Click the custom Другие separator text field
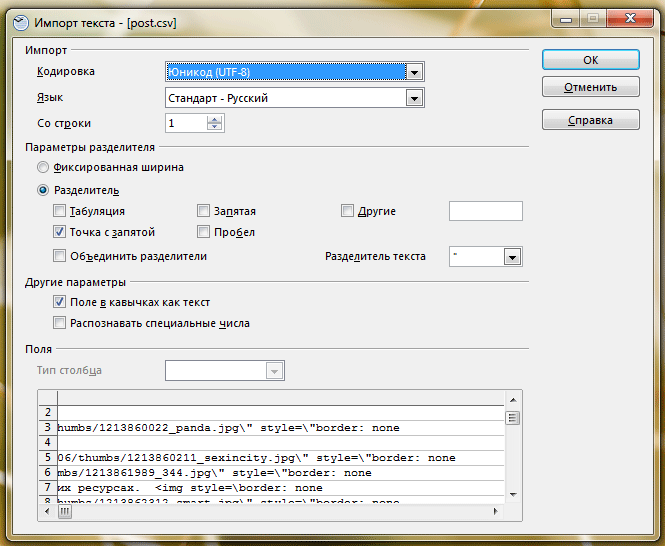The height and width of the screenshot is (546, 665). 485,211
